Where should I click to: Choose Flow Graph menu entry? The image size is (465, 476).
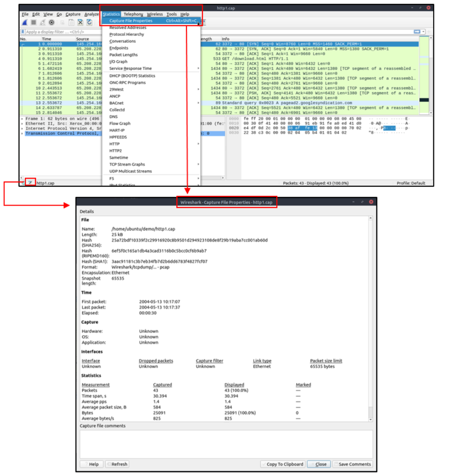[x=151, y=123]
